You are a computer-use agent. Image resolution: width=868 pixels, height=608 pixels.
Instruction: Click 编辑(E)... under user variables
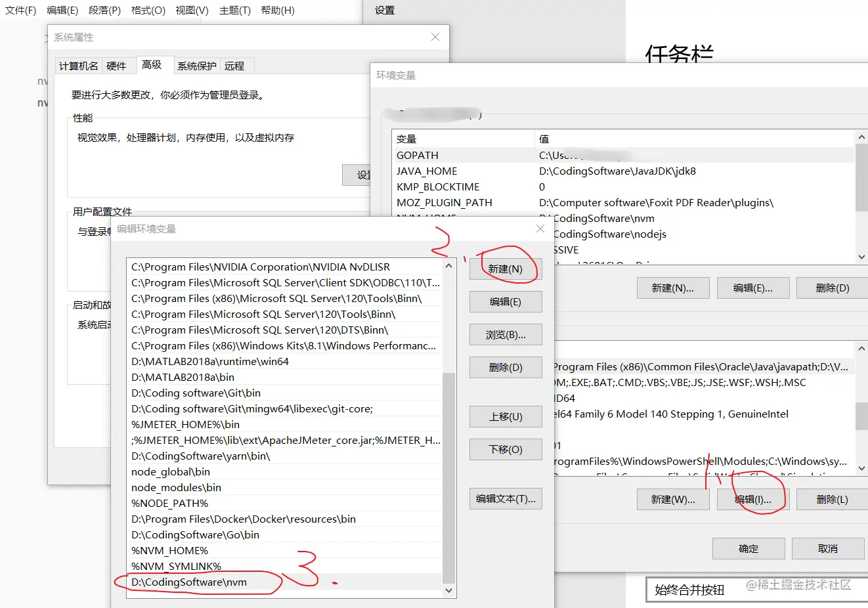pyautogui.click(x=753, y=288)
